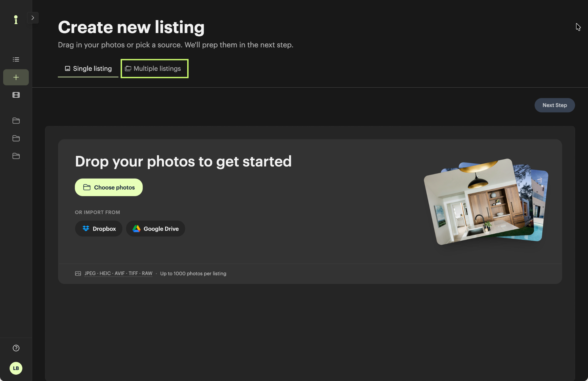This screenshot has width=588, height=381.
Task: Click the plus create listing icon
Action: coord(16,77)
